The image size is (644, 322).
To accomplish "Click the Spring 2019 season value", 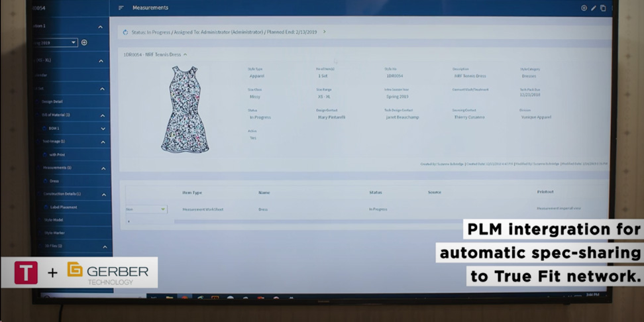I will tap(397, 97).
